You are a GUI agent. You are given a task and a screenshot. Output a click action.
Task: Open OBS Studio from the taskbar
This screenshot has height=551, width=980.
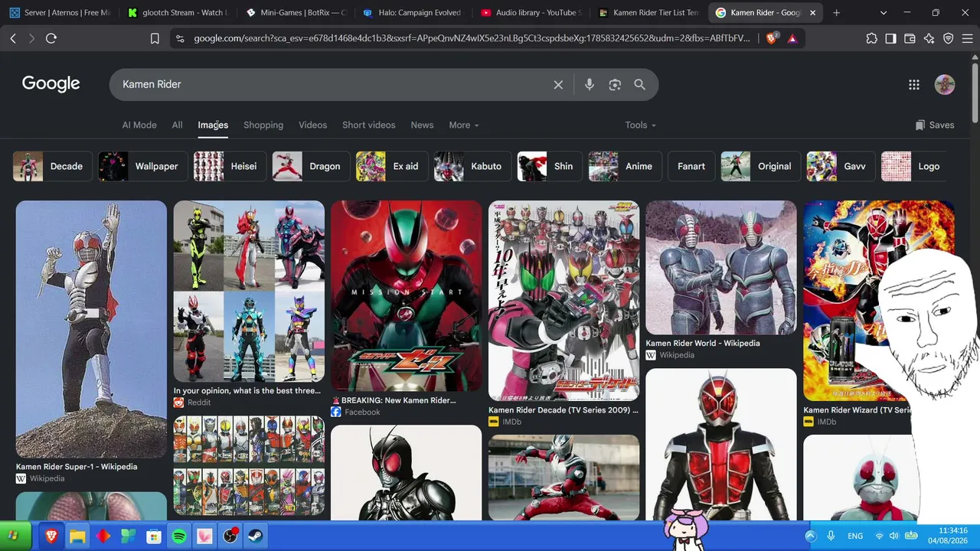pyautogui.click(x=230, y=536)
